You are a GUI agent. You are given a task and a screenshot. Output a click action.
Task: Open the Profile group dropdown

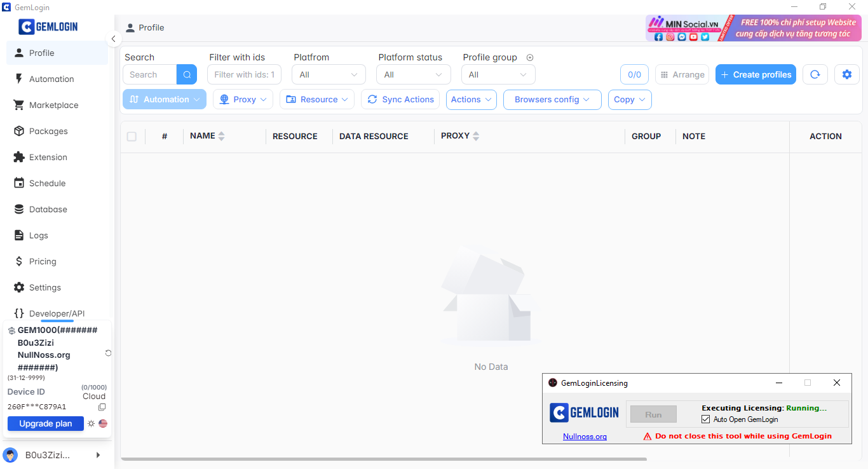click(x=498, y=74)
